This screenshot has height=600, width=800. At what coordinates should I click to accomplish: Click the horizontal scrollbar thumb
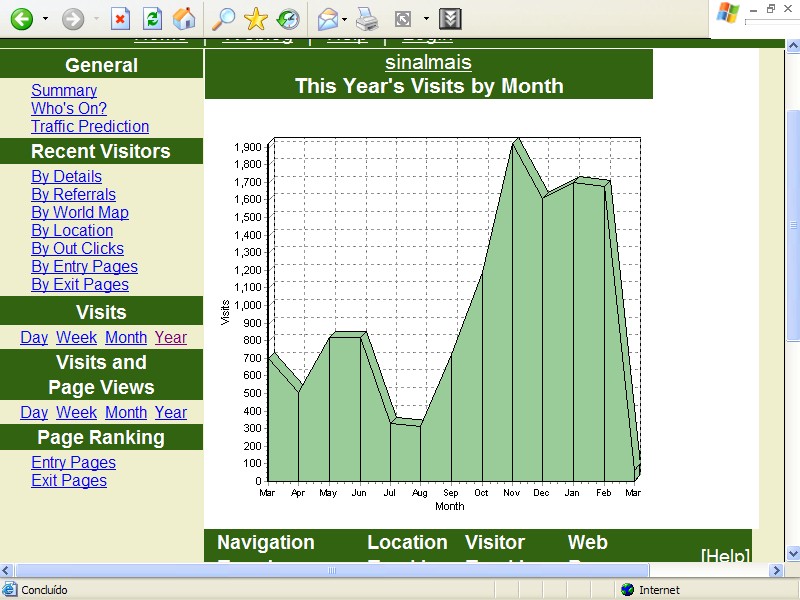(x=332, y=570)
